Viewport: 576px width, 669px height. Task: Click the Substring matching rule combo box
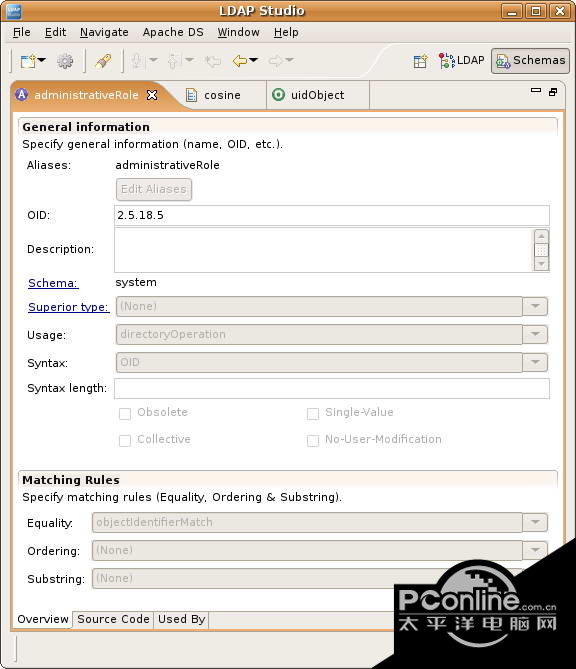307,579
